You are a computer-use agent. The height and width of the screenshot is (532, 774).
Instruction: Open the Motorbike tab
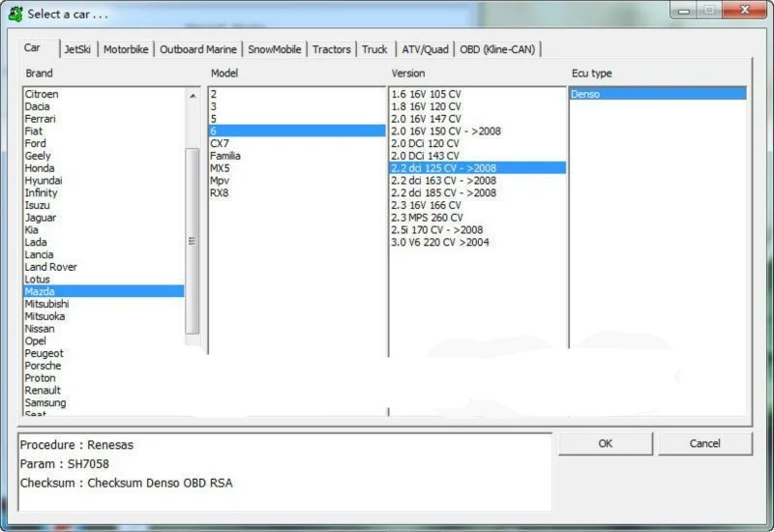click(126, 49)
